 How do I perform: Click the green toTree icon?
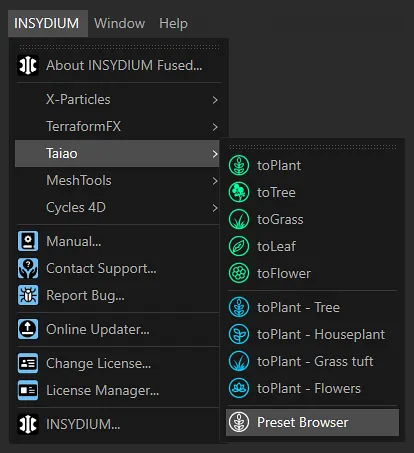click(239, 192)
